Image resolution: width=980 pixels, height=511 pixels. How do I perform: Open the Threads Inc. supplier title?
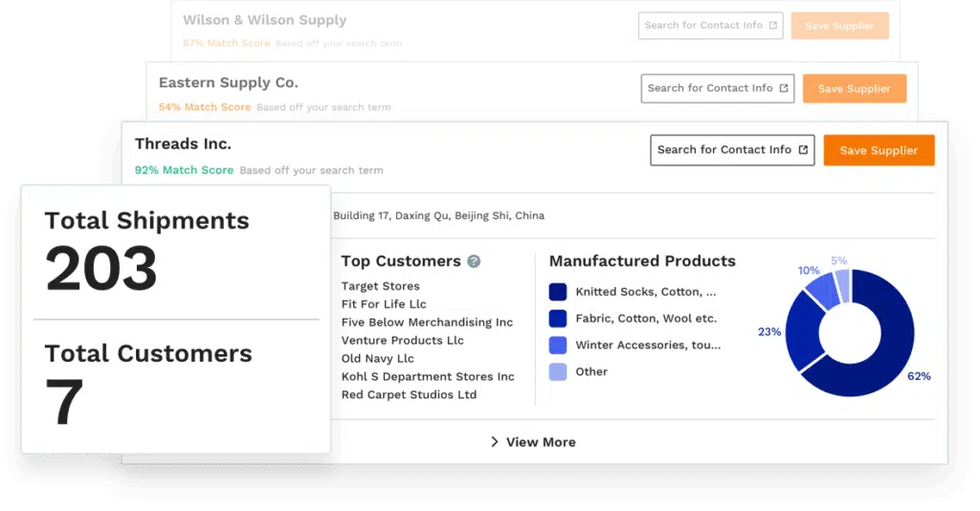click(183, 144)
